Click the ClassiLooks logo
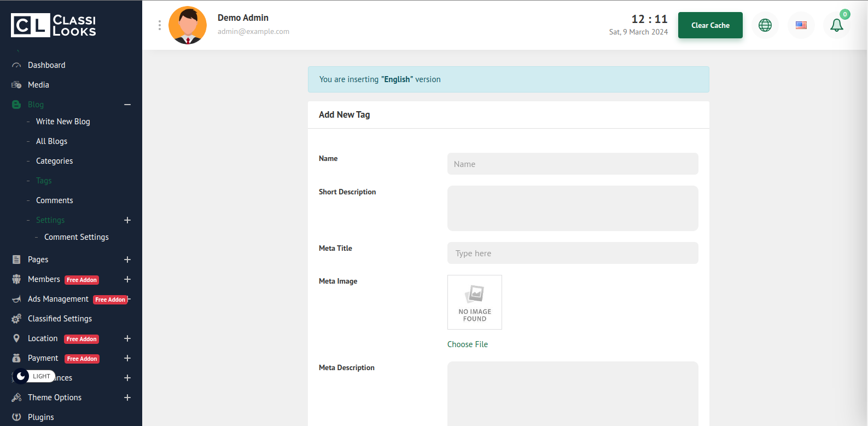Screen dimensions: 868x426 [x=54, y=25]
